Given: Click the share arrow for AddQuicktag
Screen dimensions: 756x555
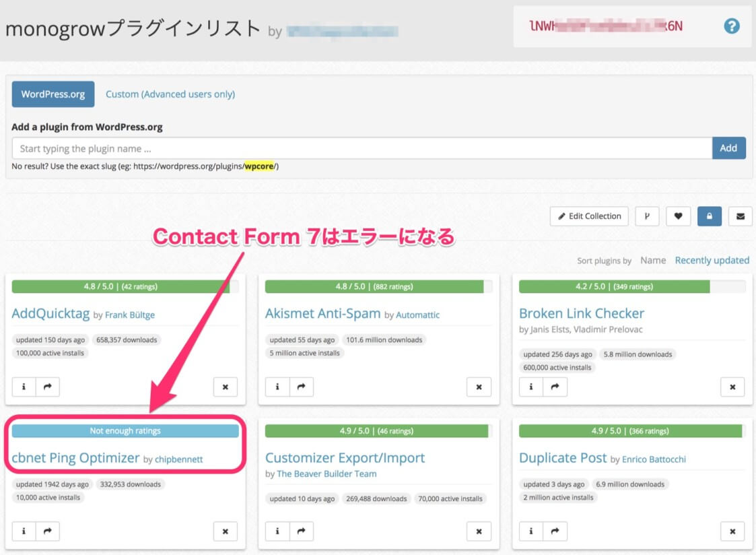Looking at the screenshot, I should pos(48,387).
